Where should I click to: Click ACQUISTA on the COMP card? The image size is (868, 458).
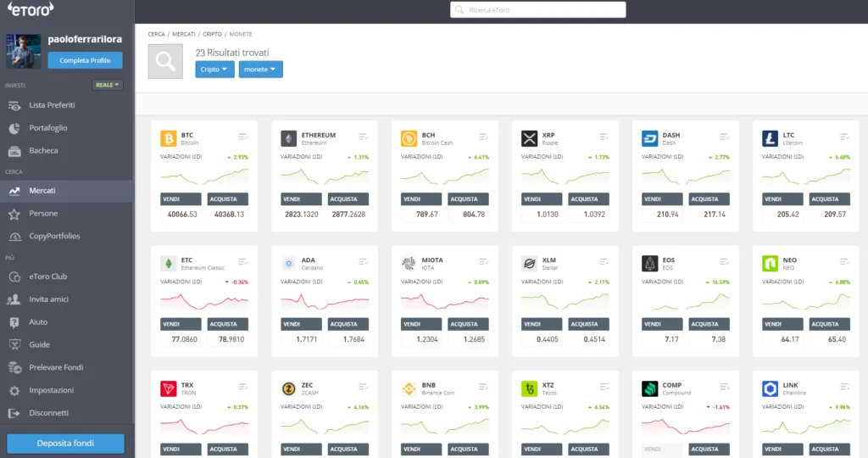pyautogui.click(x=709, y=450)
